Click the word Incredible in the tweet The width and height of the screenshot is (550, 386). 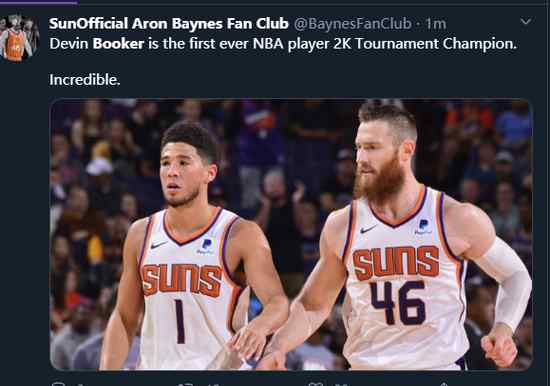click(x=85, y=80)
